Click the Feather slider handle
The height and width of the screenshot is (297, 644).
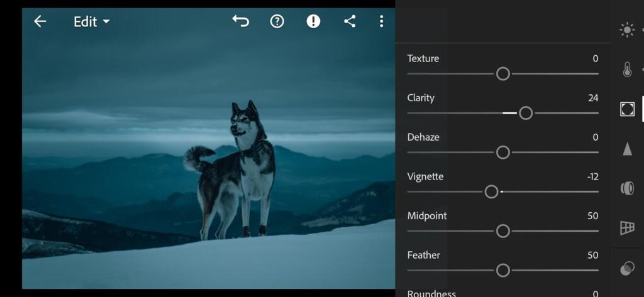click(x=502, y=271)
